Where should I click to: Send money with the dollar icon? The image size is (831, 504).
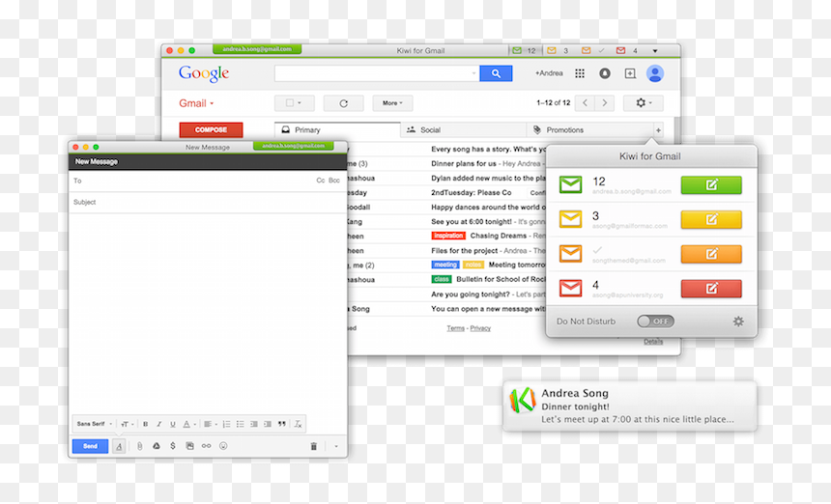pos(173,446)
